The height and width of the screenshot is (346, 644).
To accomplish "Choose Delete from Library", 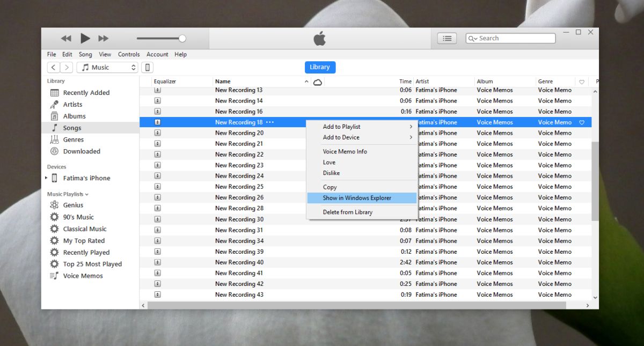I will [362, 212].
